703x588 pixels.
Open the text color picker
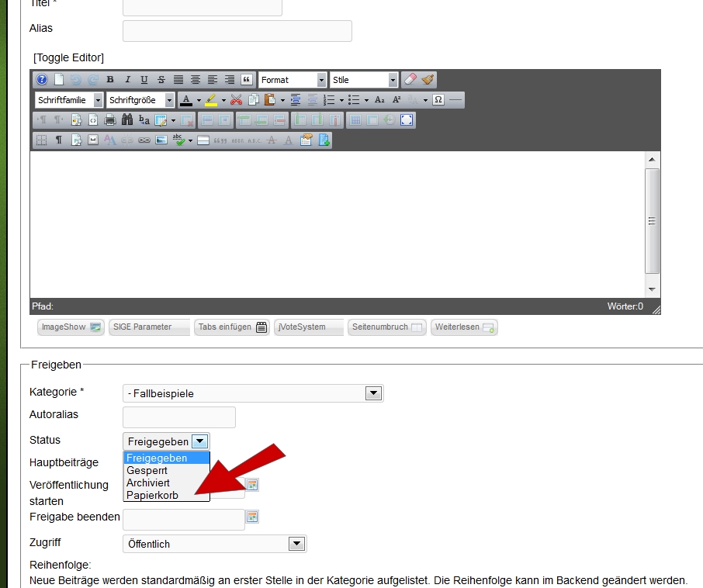coord(185,100)
